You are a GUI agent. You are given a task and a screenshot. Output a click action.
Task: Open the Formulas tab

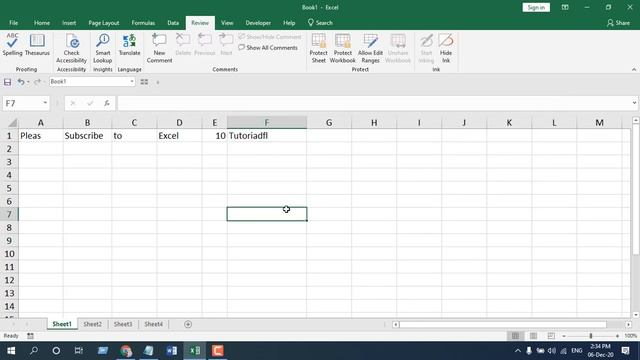tap(143, 23)
